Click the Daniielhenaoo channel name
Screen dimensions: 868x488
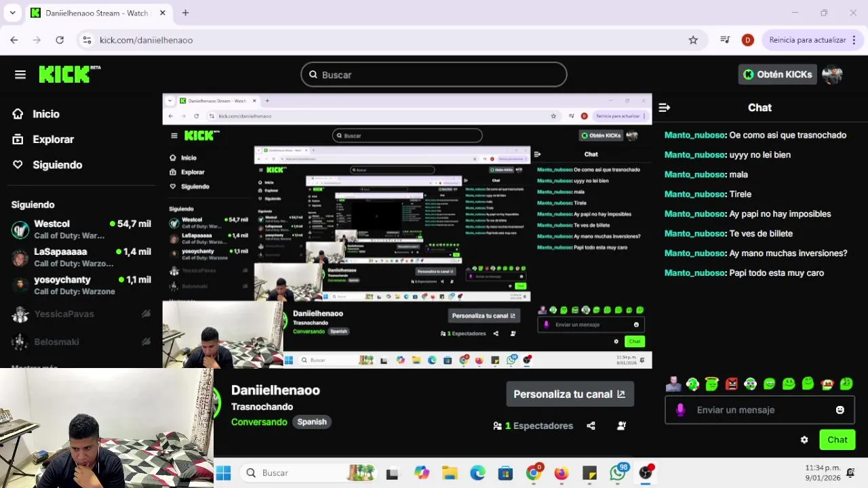[275, 390]
